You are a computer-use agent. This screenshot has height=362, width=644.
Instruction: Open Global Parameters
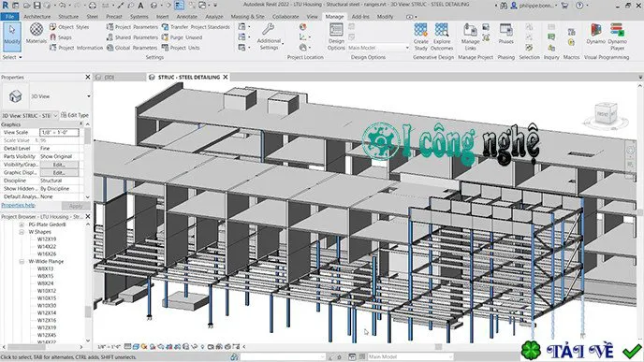point(132,48)
